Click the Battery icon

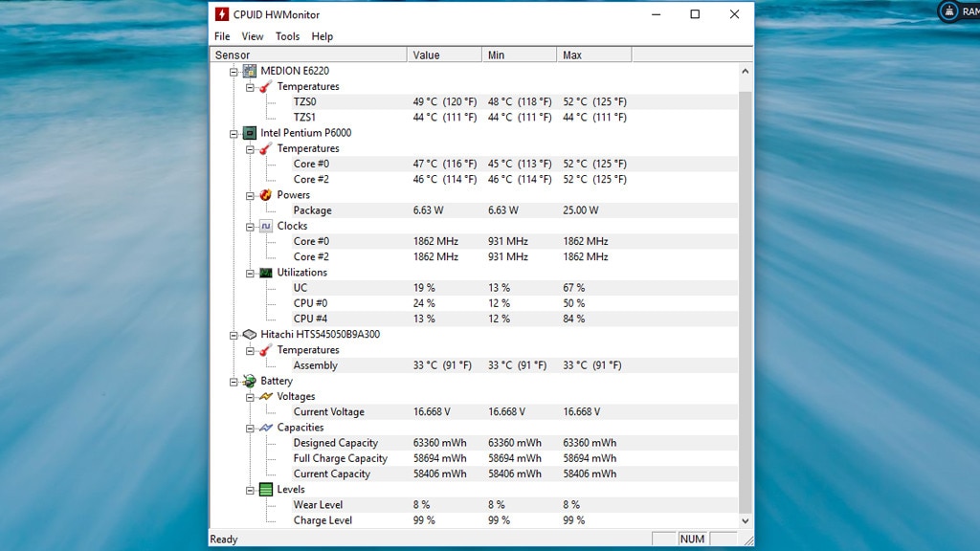[250, 381]
